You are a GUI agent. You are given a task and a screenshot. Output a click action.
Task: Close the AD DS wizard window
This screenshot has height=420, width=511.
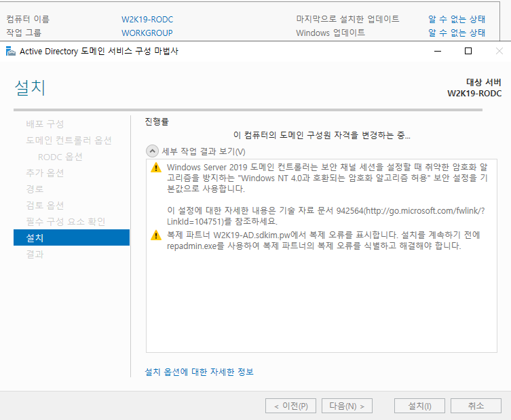coord(499,51)
